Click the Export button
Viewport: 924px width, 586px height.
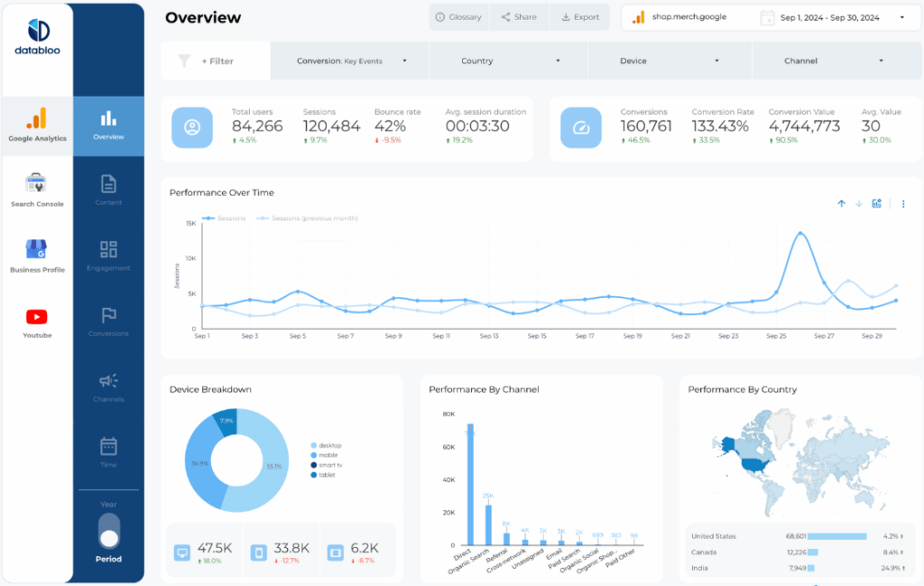click(x=580, y=16)
